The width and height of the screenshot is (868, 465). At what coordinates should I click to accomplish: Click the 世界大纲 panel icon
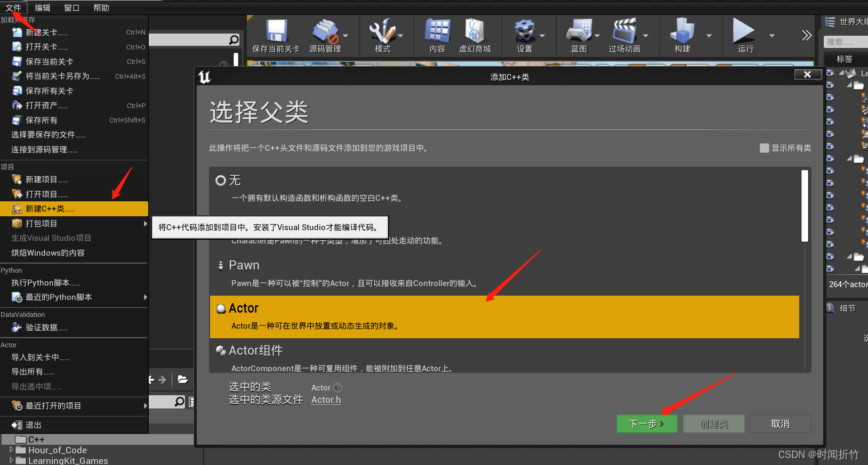pos(830,22)
